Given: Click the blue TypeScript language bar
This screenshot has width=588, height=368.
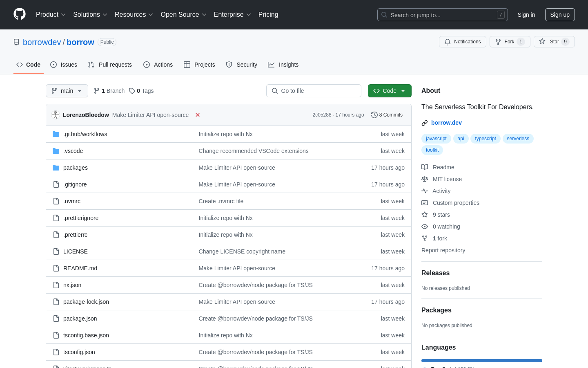Looking at the screenshot, I should (482, 361).
